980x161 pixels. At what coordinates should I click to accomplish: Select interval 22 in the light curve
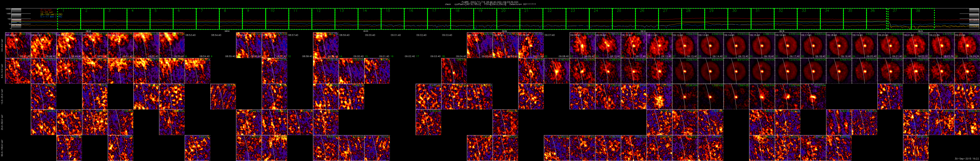pos(555,19)
